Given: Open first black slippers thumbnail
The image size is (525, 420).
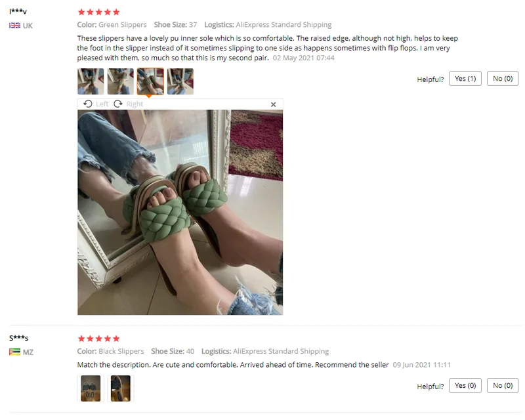Looking at the screenshot, I should pyautogui.click(x=91, y=388).
